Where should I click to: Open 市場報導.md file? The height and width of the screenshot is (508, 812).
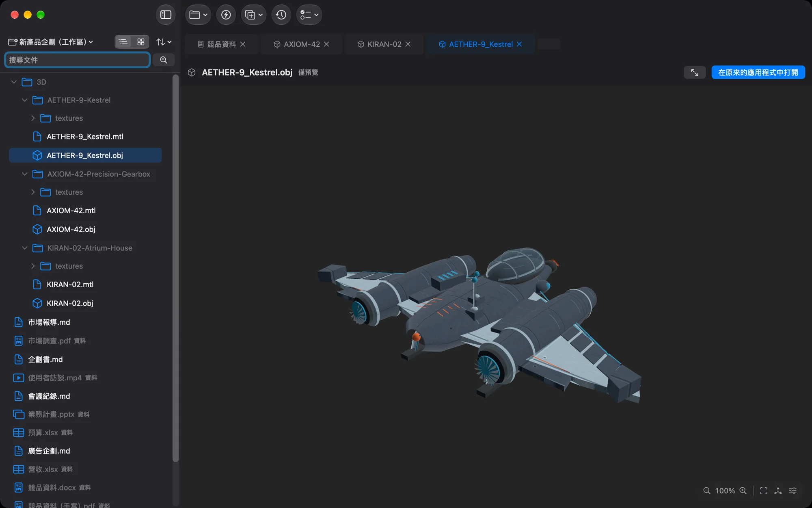coord(85,322)
